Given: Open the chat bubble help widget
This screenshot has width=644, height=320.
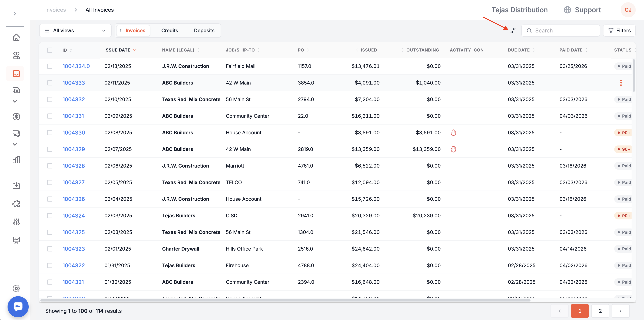Looking at the screenshot, I should pos(18,307).
